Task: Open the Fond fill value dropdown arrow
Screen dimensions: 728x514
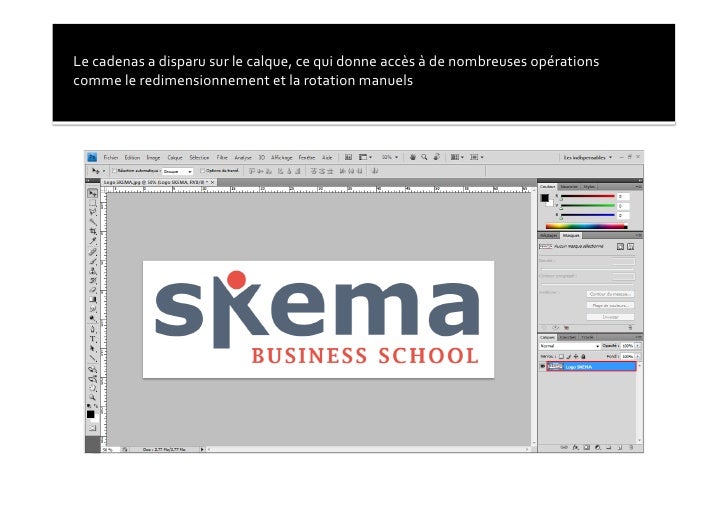Action: [638, 357]
